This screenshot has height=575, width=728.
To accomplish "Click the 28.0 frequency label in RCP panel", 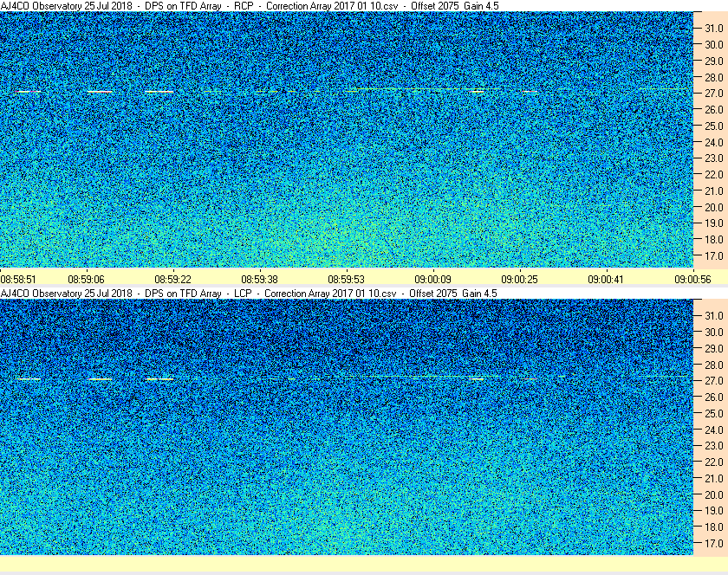I will [713, 77].
